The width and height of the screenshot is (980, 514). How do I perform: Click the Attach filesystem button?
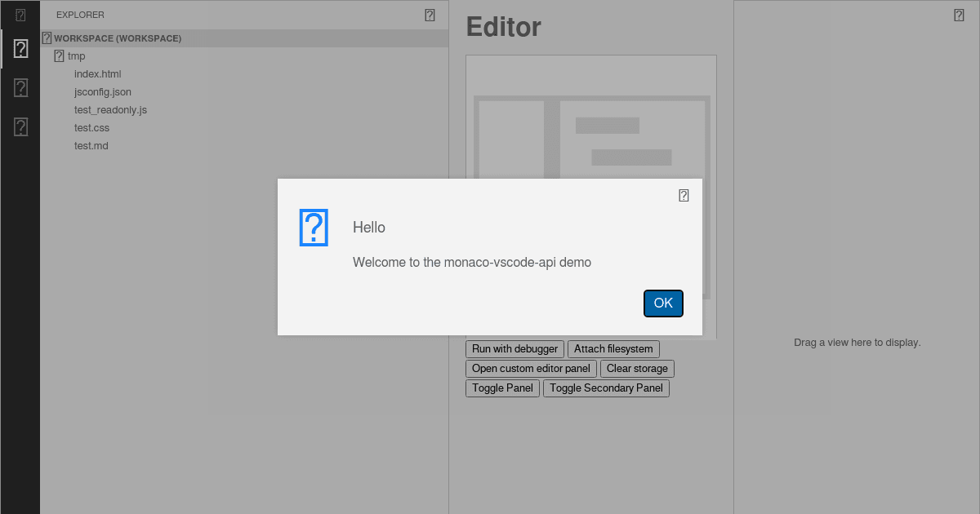point(613,349)
